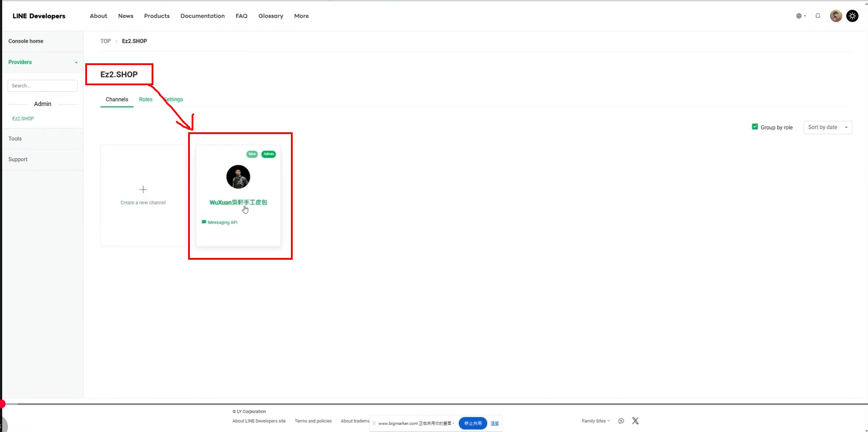Click the Messaging API chat icon
This screenshot has height=432, width=868.
[204, 222]
